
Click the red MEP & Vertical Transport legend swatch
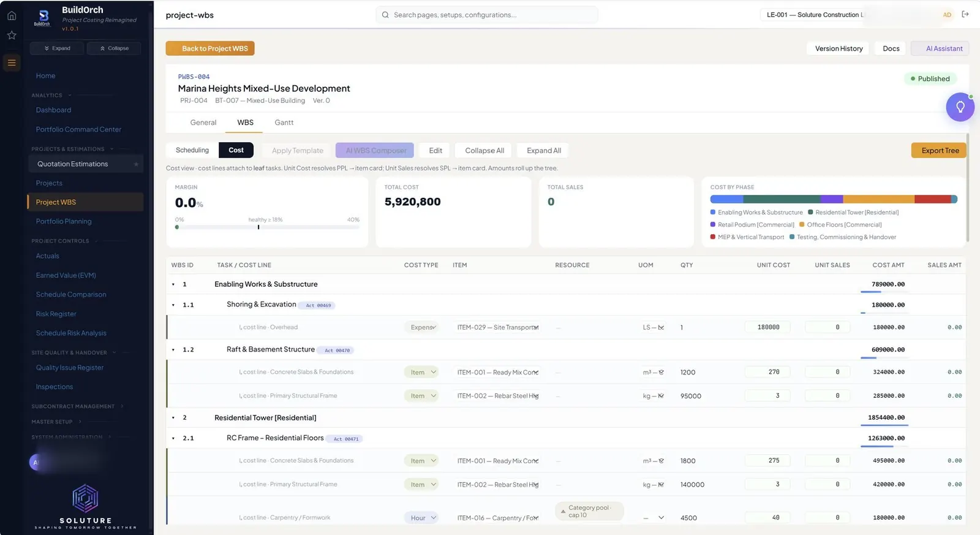pos(713,237)
